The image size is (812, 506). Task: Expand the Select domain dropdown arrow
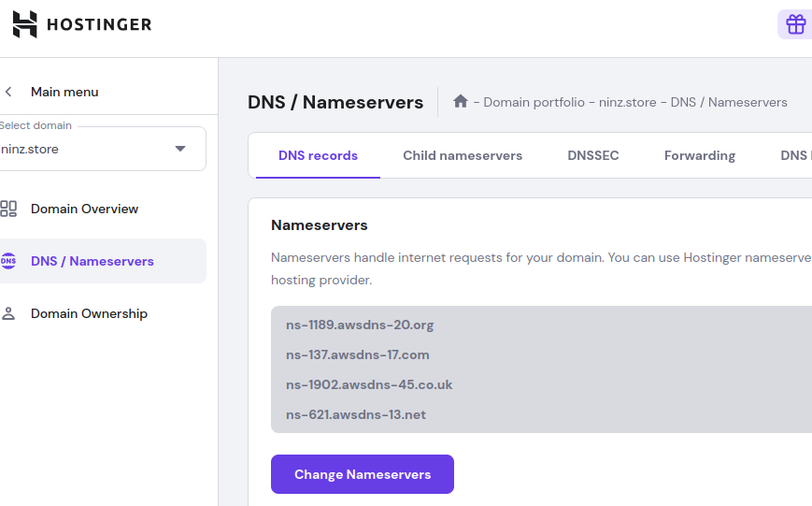[180, 149]
